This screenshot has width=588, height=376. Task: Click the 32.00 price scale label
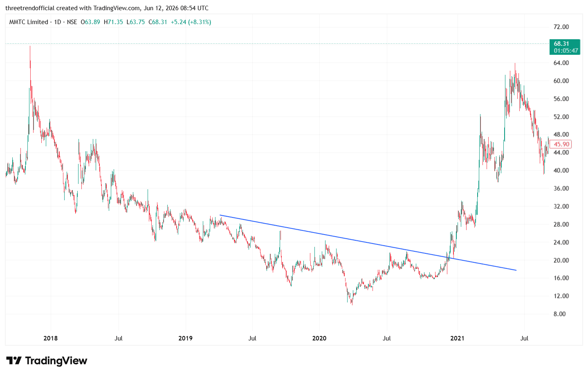(x=561, y=206)
